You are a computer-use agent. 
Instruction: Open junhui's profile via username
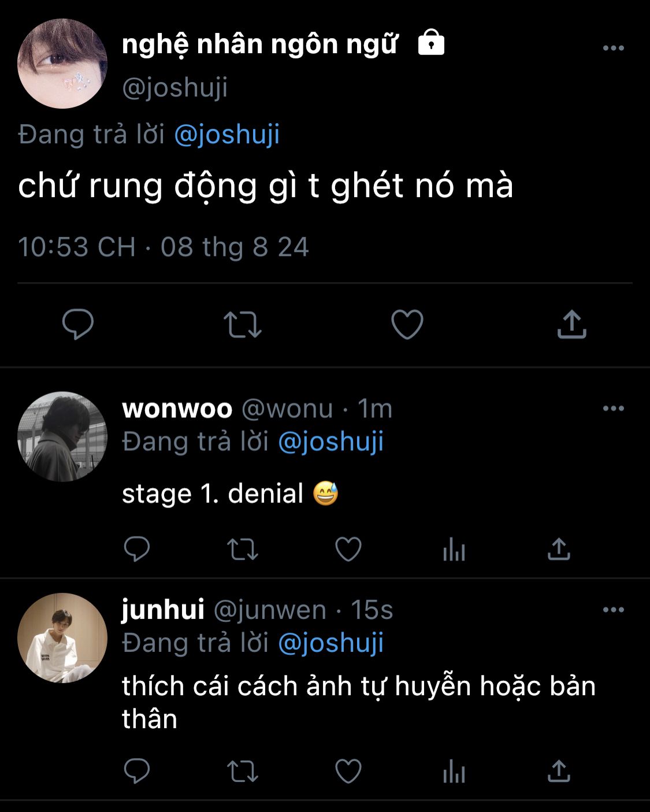point(163,610)
